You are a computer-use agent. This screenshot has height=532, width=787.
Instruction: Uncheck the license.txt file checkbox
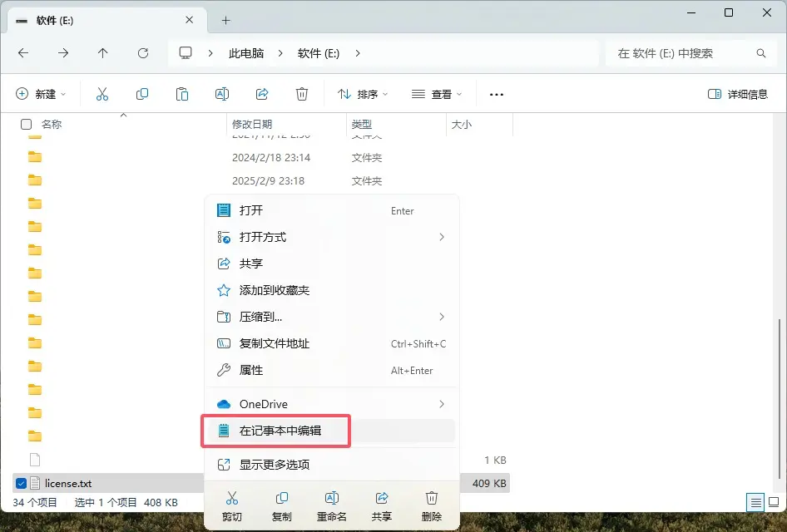click(21, 483)
